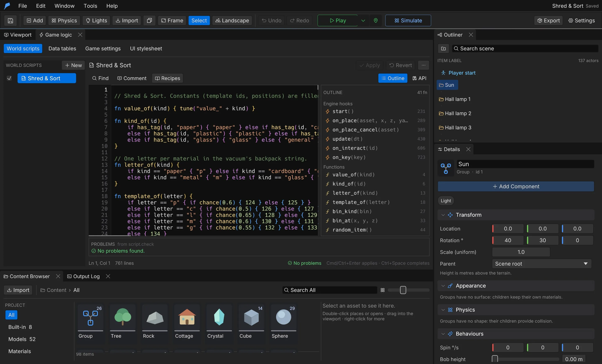Open the three-dots script menu
The height and width of the screenshot is (364, 602).
423,65
